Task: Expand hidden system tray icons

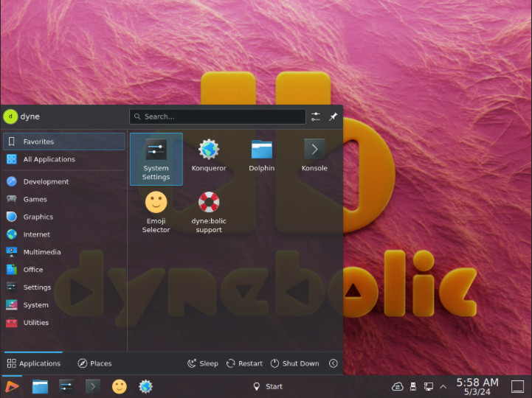Action: tap(443, 386)
